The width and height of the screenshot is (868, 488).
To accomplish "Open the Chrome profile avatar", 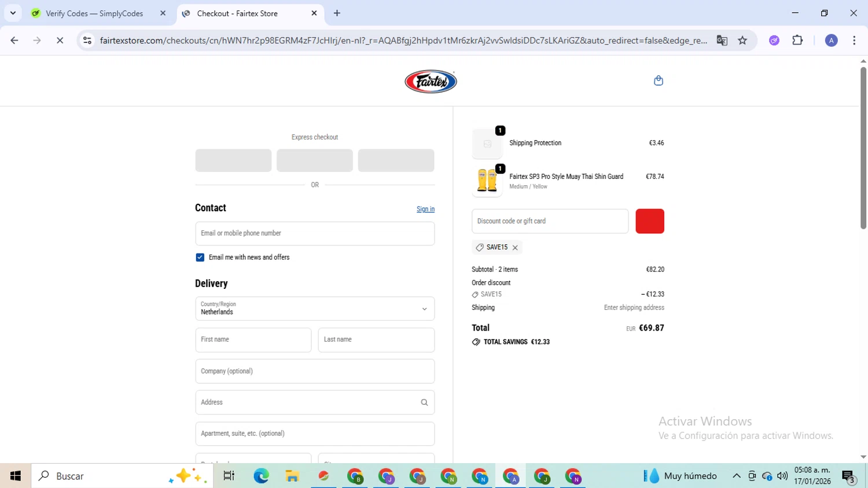I will pyautogui.click(x=831, y=41).
